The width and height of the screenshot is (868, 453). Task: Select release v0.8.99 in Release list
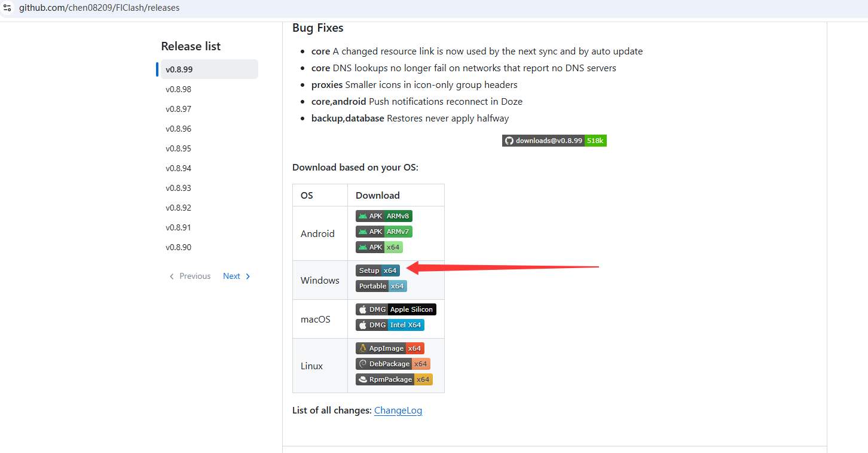[x=209, y=69]
